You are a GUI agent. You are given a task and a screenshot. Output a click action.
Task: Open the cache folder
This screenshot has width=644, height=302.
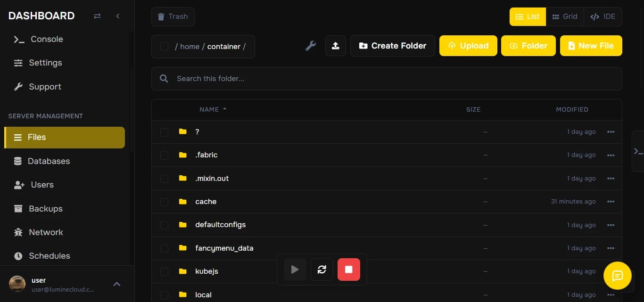click(206, 202)
